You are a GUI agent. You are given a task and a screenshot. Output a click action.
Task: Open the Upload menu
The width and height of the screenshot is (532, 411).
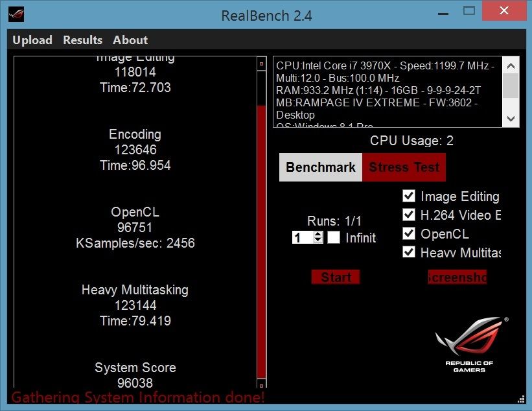(x=32, y=40)
